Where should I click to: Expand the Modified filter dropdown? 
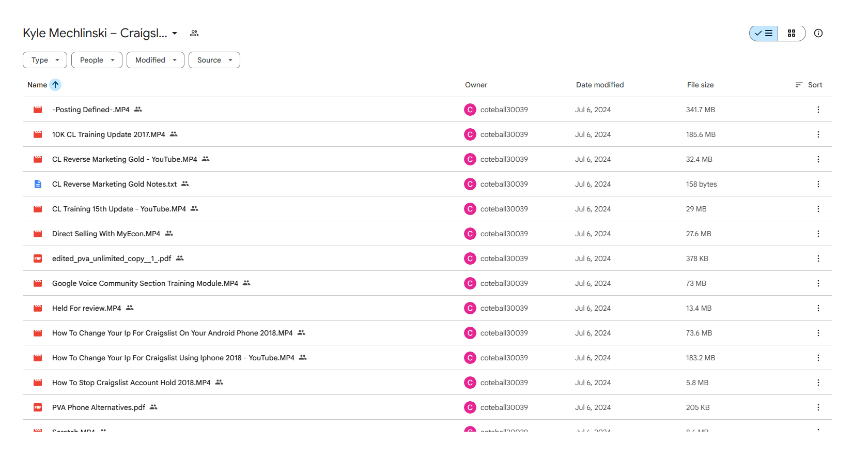coord(156,60)
